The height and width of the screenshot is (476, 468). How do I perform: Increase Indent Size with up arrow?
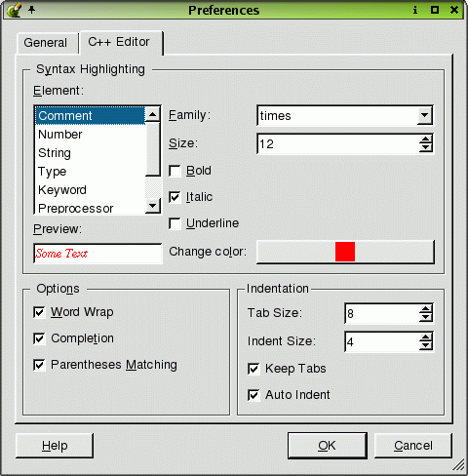(x=425, y=337)
